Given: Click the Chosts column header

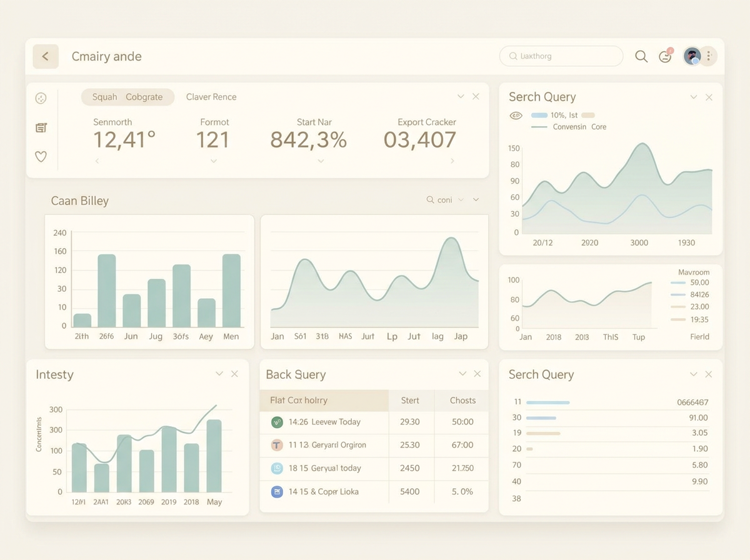Looking at the screenshot, I should click(x=462, y=400).
